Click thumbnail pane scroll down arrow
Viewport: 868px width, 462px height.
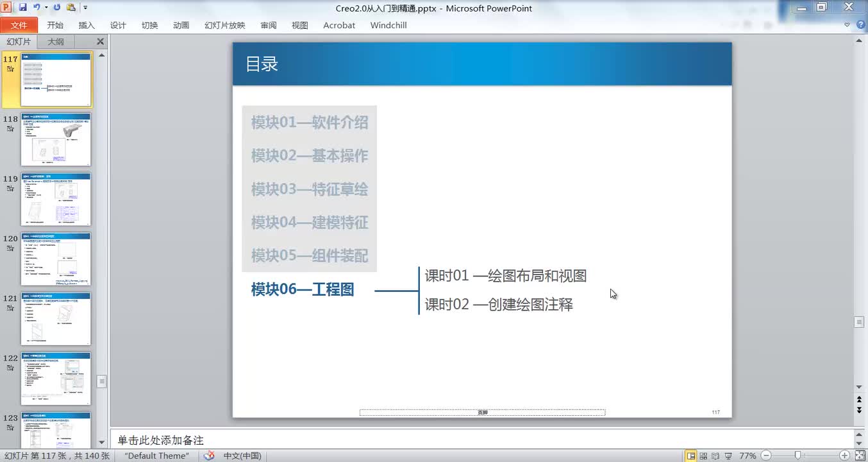click(101, 442)
